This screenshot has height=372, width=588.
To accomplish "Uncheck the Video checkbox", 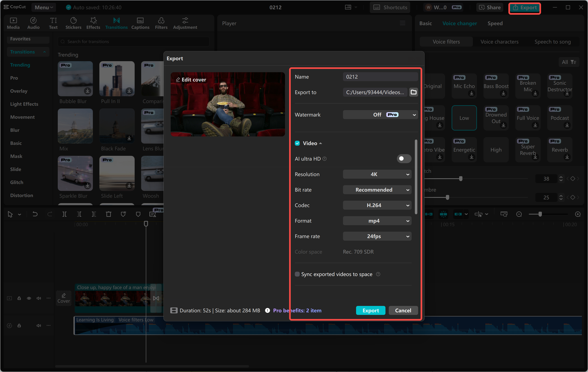I will point(297,143).
